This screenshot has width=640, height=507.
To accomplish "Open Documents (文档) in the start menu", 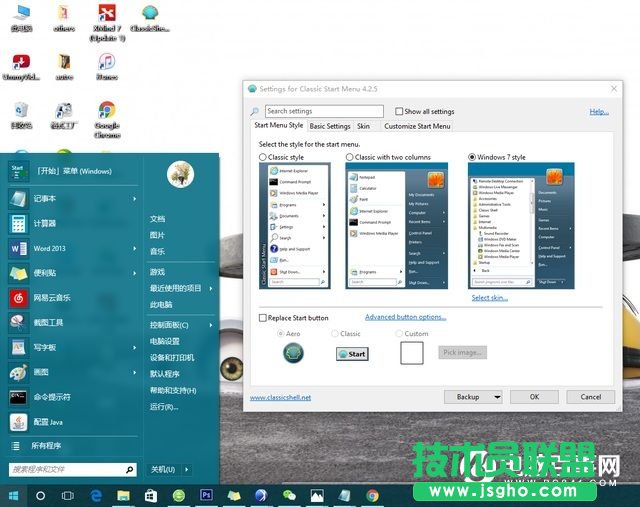I will click(158, 219).
